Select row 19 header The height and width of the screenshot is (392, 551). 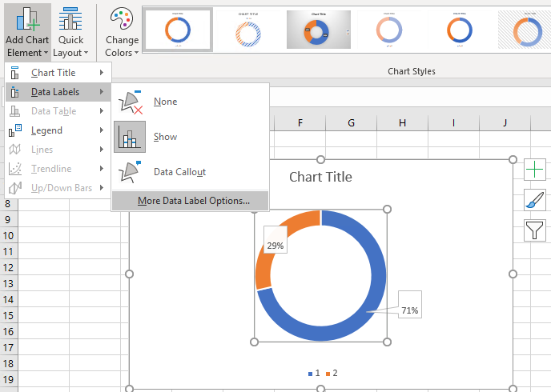click(x=9, y=380)
